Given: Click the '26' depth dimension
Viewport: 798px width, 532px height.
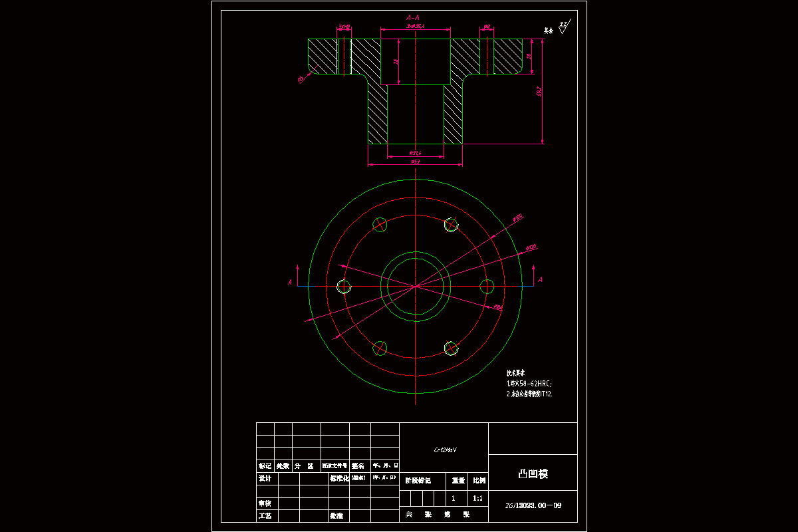Looking at the screenshot, I should click(x=396, y=61).
